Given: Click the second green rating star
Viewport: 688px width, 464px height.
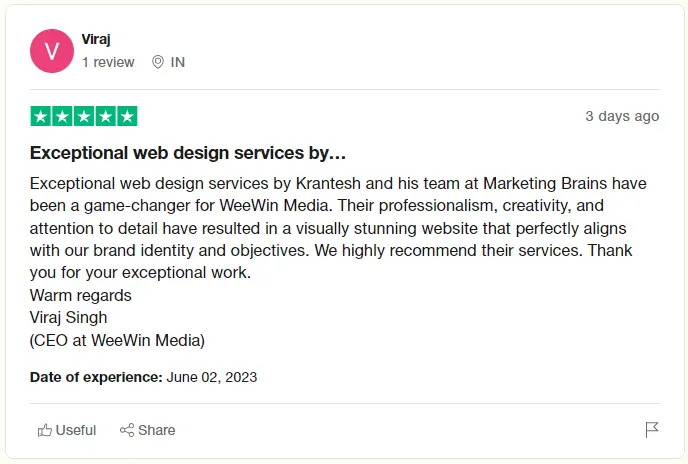Looking at the screenshot, I should 63,116.
